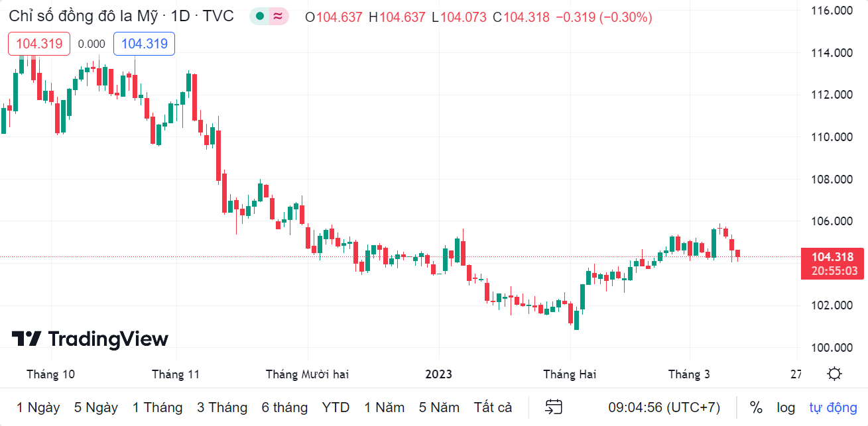The image size is (868, 426).
Task: Toggle percent scale mode
Action: click(x=756, y=407)
